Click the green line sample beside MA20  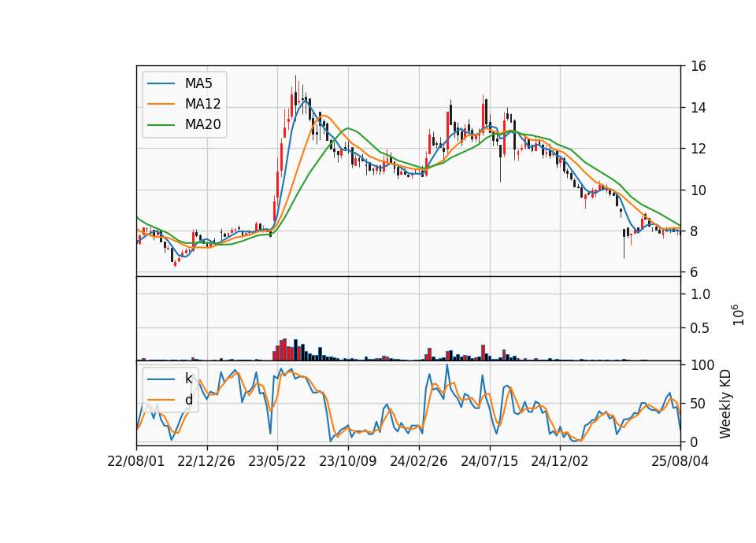[161, 125]
